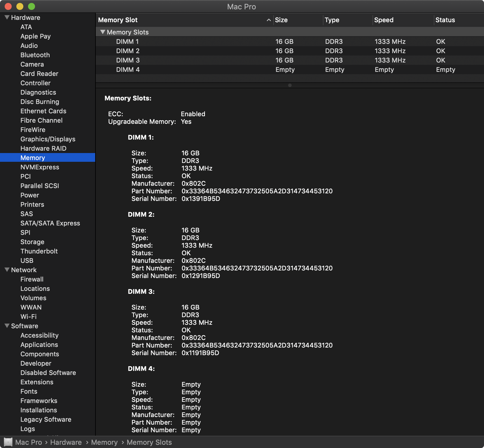
Task: Open Ethernet Cards section
Action: pos(43,111)
